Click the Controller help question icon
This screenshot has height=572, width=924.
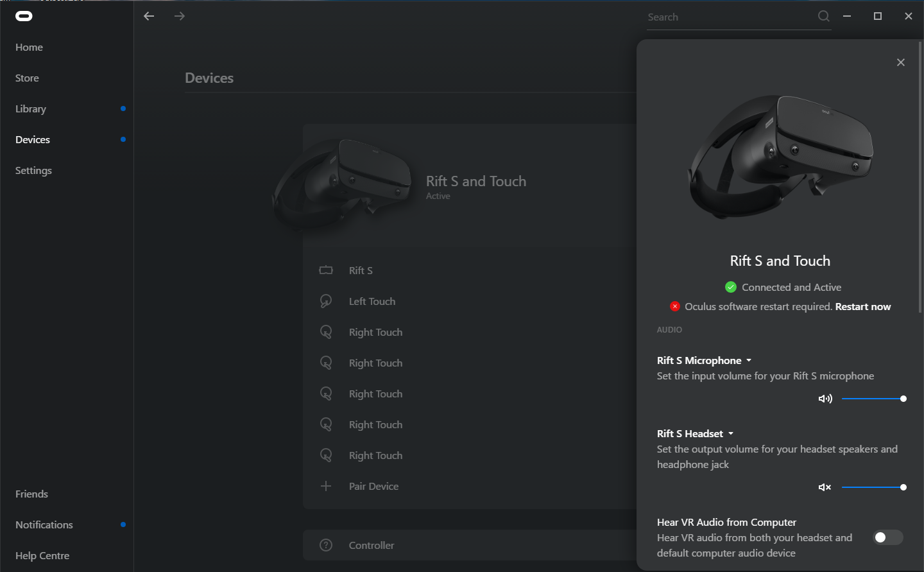tap(326, 545)
